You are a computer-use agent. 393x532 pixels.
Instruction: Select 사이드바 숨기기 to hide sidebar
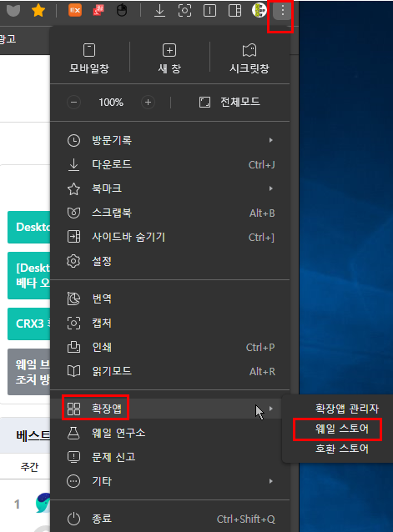pyautogui.click(x=169, y=237)
